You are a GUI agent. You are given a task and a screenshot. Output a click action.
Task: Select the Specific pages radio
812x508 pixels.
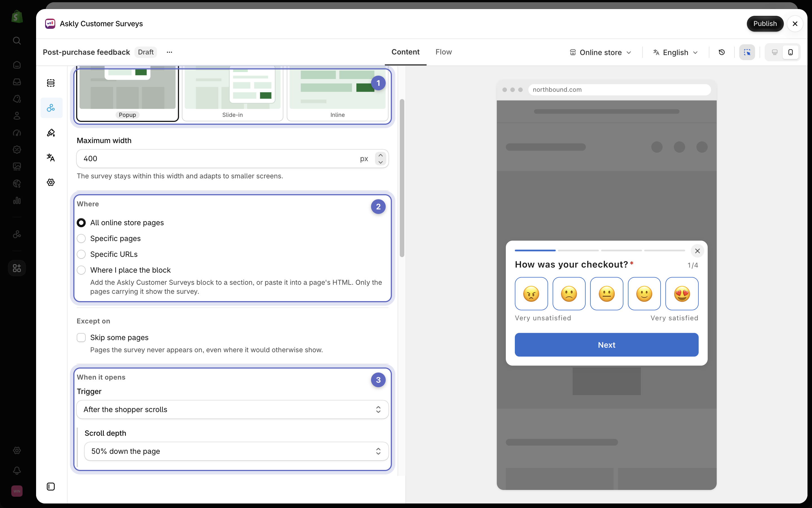coord(81,238)
